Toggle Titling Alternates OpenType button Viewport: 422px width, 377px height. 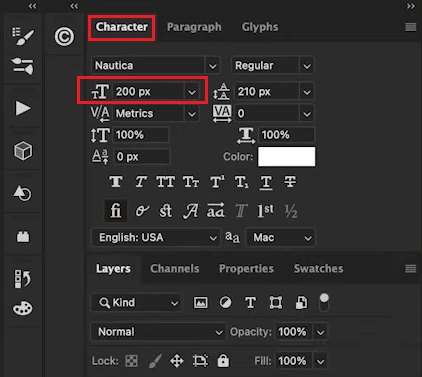[x=241, y=211]
